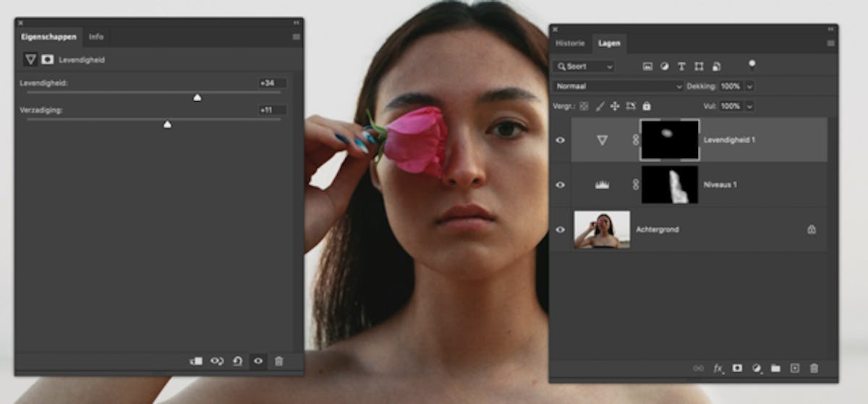The height and width of the screenshot is (404, 868).
Task: Link layers button in Lagen footer
Action: click(698, 368)
